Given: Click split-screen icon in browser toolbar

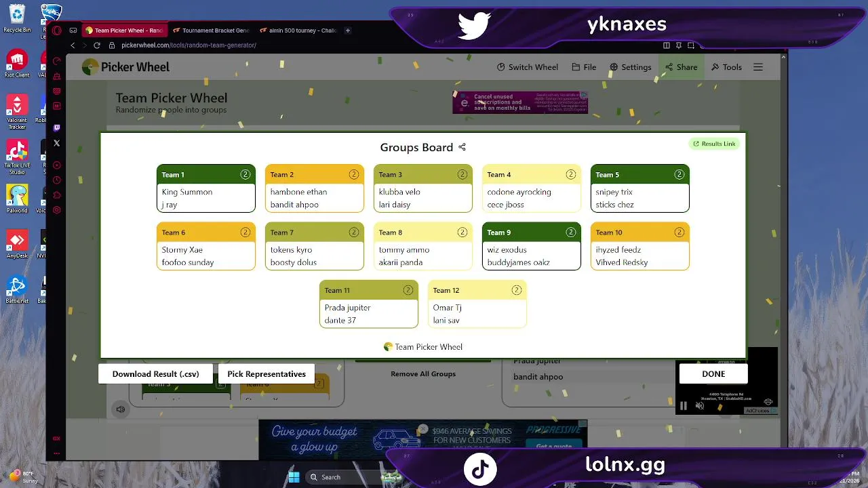Looking at the screenshot, I should pos(667,45).
